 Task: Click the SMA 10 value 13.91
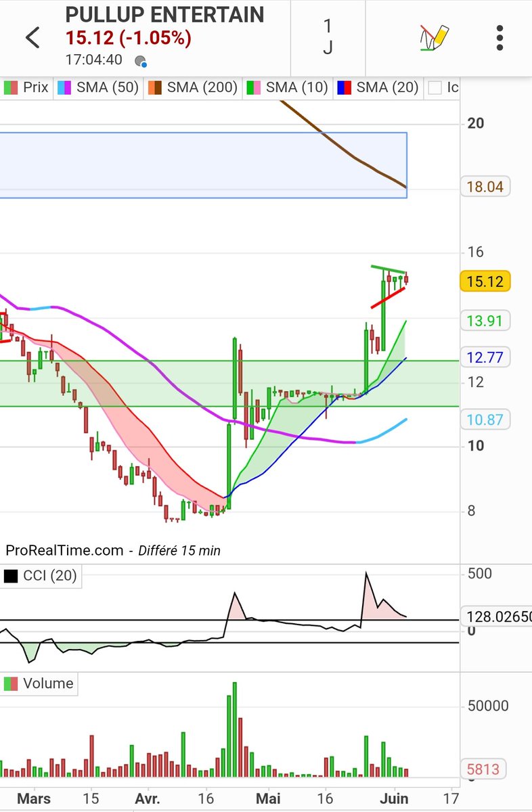[485, 321]
